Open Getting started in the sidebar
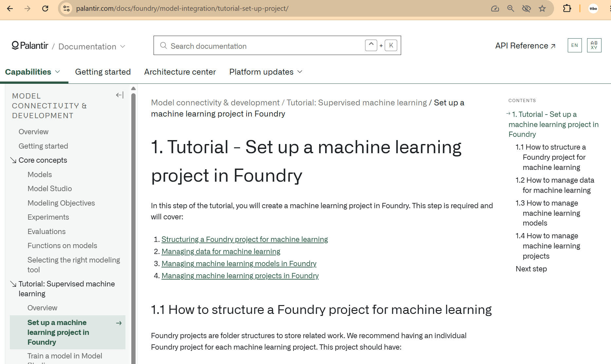The image size is (611, 364). [43, 146]
